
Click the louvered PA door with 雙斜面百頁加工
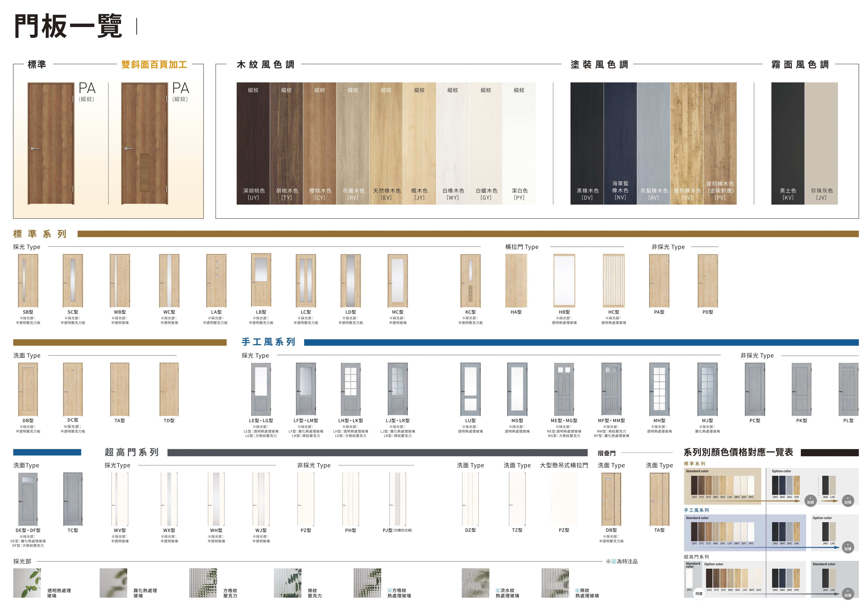[144, 144]
